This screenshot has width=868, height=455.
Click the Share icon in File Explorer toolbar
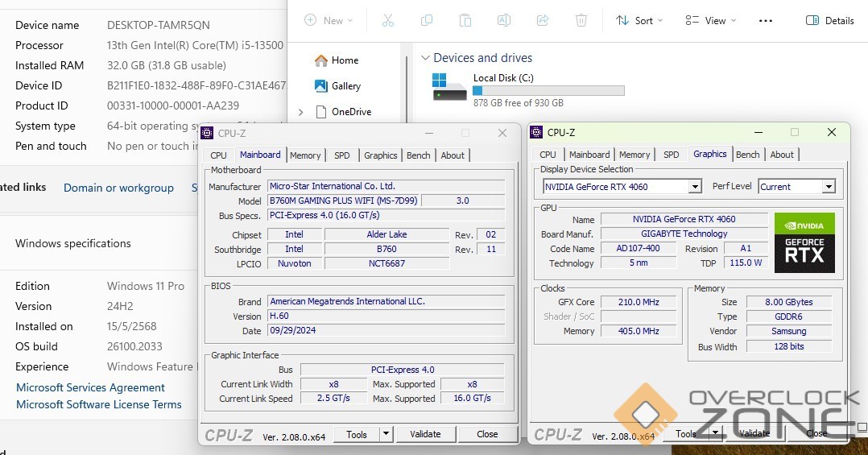click(543, 20)
